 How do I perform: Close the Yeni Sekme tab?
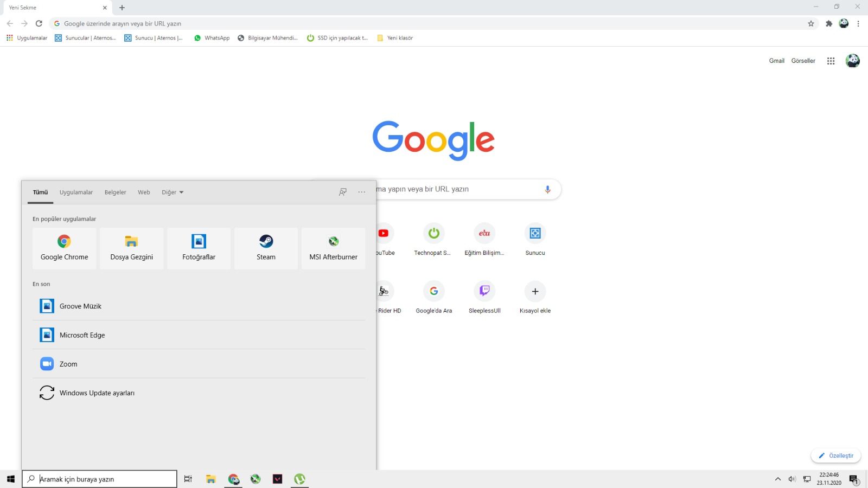tap(105, 8)
